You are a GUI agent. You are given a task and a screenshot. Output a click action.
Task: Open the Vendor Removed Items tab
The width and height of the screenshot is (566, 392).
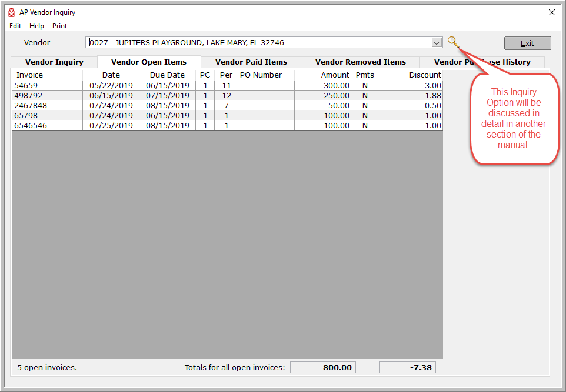click(x=360, y=62)
